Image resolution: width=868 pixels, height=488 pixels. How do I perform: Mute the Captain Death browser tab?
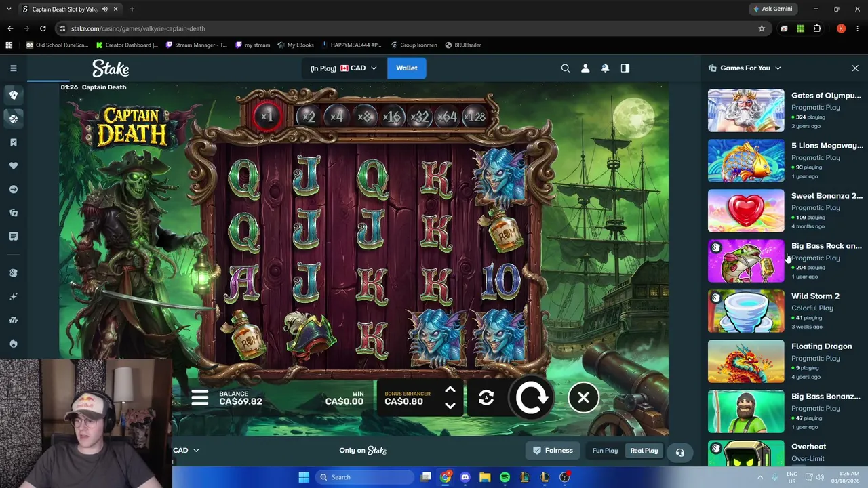click(104, 9)
